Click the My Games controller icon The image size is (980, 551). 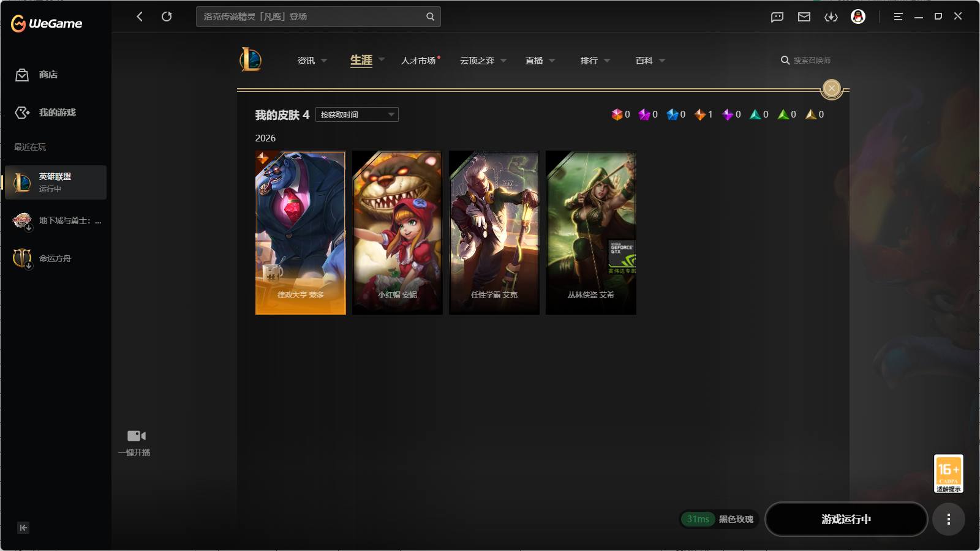click(22, 113)
